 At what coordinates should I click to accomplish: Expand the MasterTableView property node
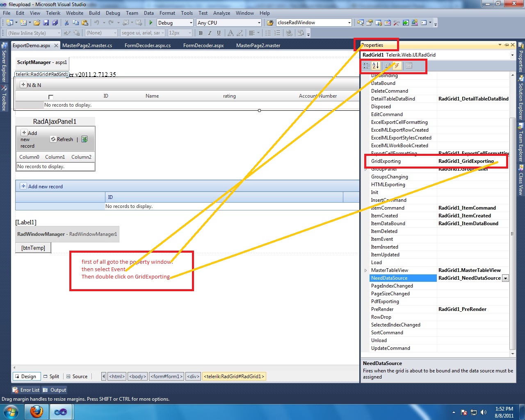(365, 270)
